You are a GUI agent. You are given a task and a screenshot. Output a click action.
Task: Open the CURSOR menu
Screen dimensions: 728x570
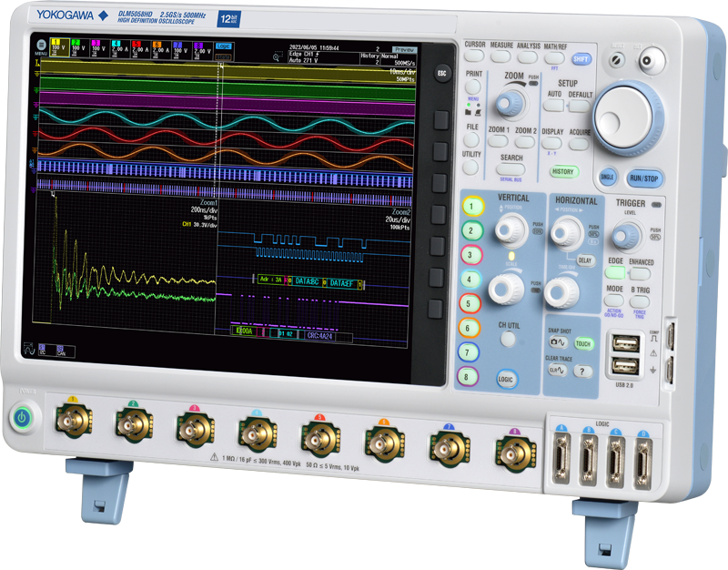[x=475, y=56]
